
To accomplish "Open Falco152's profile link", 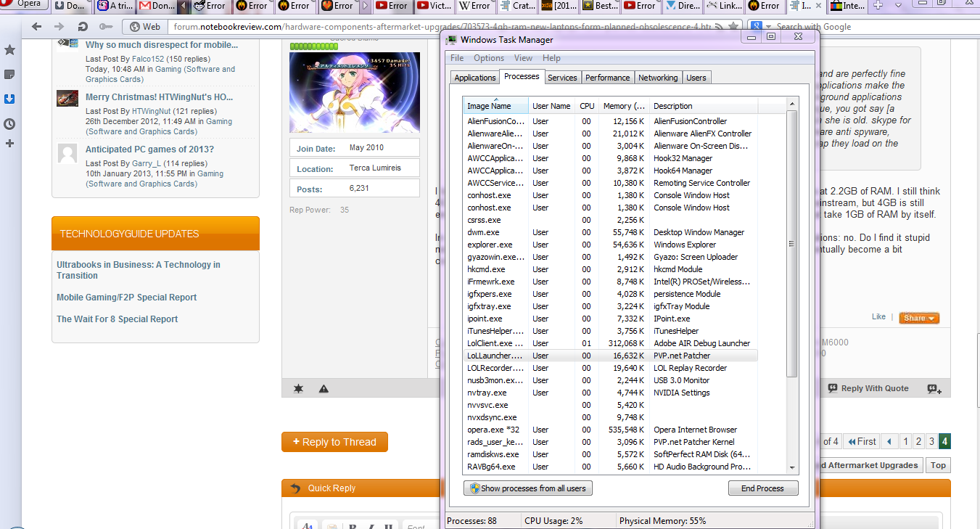I will [x=147, y=59].
